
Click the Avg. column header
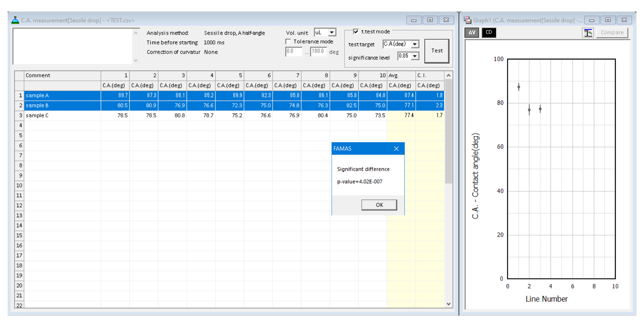pyautogui.click(x=401, y=75)
